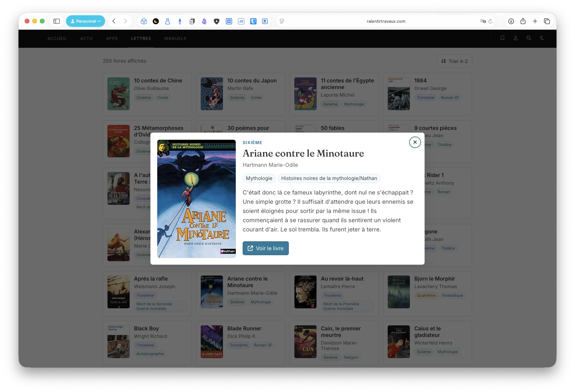
Task: Click the flask extension icon
Action: point(167,21)
